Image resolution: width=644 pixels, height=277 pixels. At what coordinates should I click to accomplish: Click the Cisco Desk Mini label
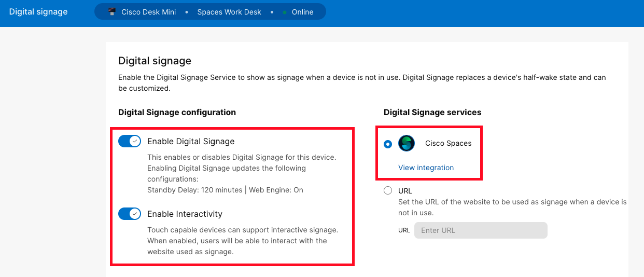149,12
